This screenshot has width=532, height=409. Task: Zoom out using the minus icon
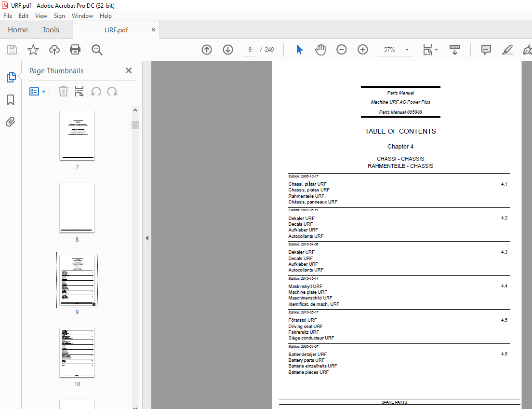coord(341,50)
